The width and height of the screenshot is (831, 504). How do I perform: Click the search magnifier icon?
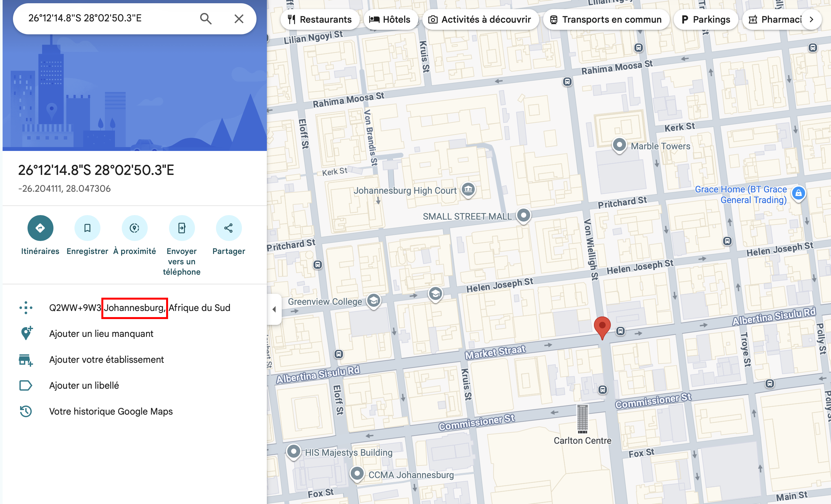[x=206, y=18]
